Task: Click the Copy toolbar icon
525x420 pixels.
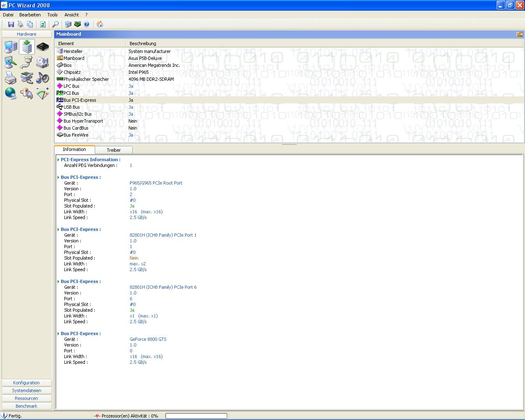Action: tap(30, 24)
